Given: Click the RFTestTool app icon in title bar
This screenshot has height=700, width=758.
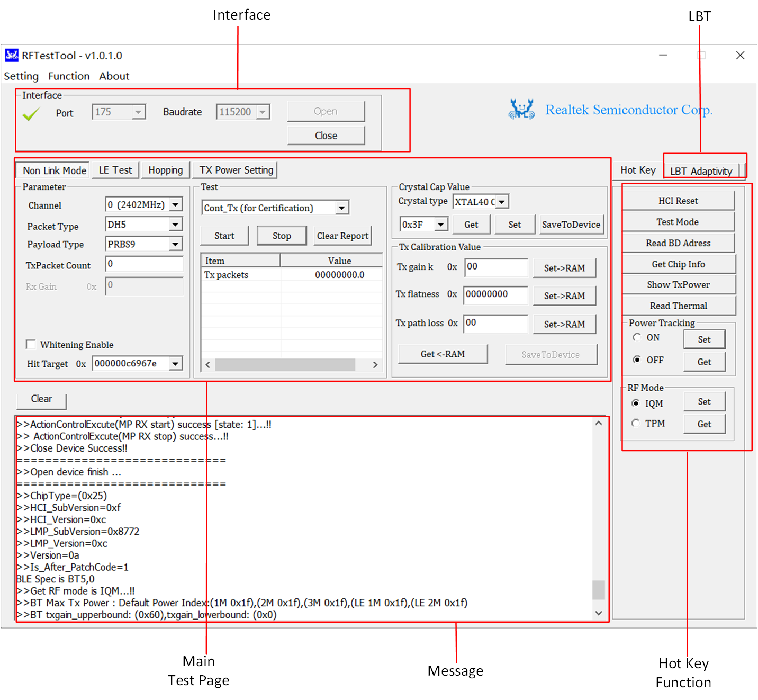Looking at the screenshot, I should tap(11, 55).
